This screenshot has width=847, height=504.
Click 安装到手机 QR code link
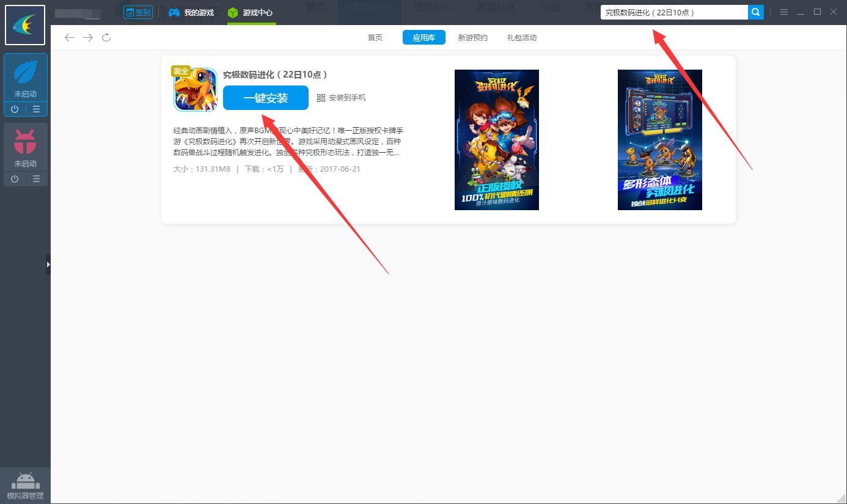pos(341,98)
